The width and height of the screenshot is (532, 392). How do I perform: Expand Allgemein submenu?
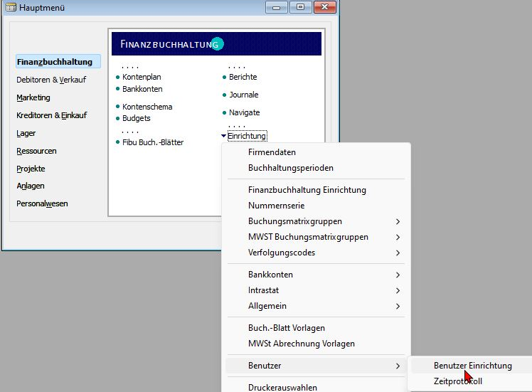(x=316, y=306)
